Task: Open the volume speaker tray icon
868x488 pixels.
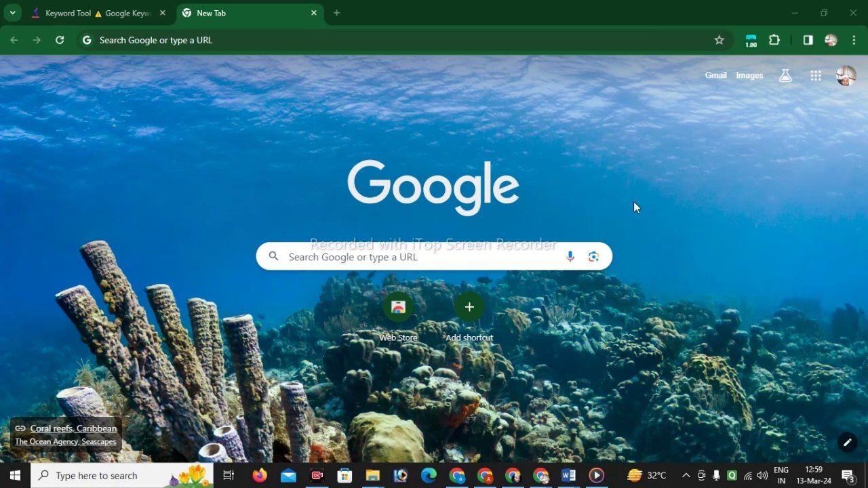Action: [763, 475]
